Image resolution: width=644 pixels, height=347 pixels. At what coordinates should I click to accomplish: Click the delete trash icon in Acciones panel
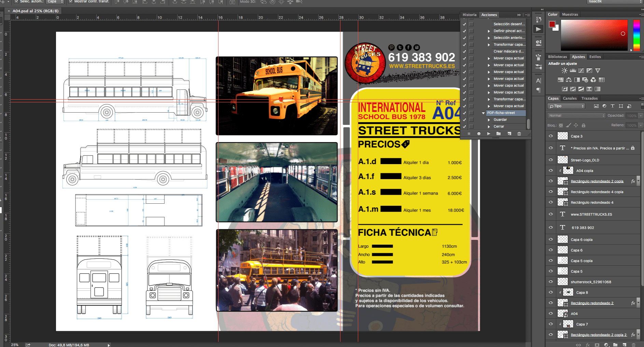point(519,134)
